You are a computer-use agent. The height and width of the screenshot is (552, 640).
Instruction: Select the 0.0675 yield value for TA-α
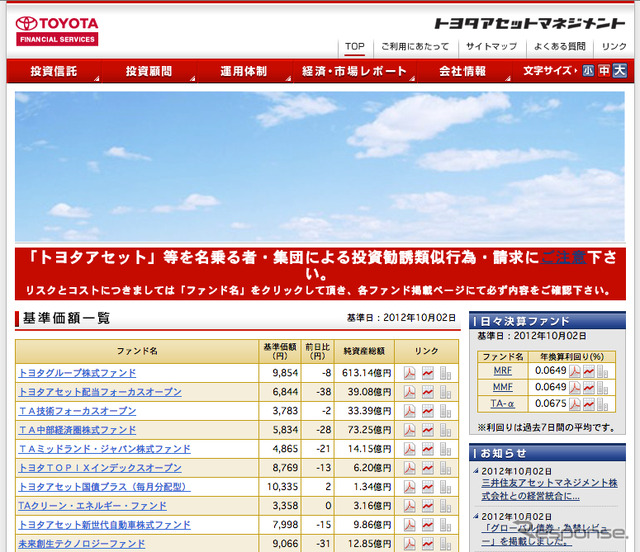550,404
